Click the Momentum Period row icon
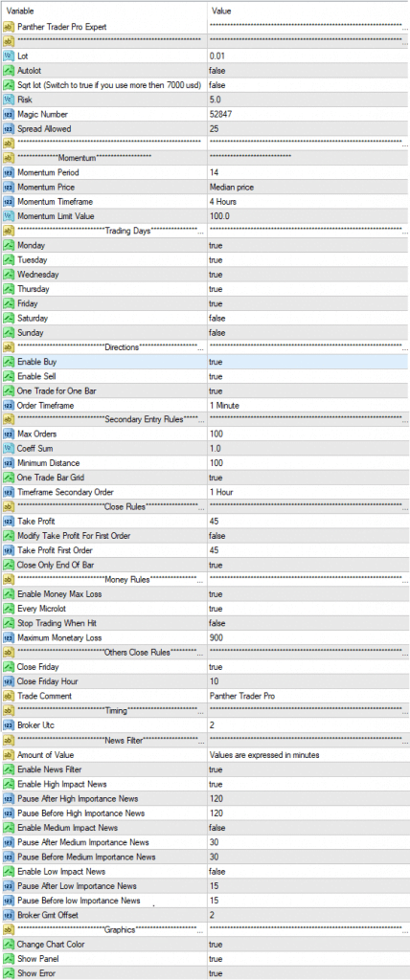410x980 pixels. tap(8, 172)
